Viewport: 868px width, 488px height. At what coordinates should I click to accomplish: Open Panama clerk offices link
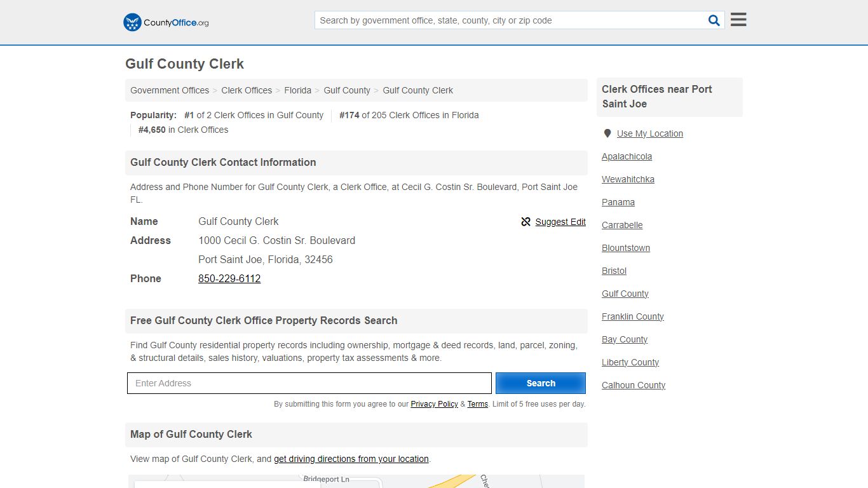tap(618, 202)
